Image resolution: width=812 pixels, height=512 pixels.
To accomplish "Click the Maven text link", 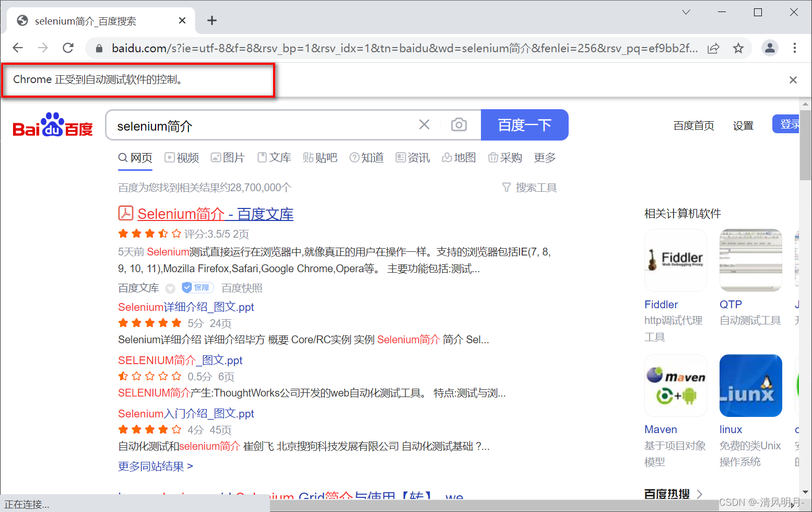I will click(661, 429).
